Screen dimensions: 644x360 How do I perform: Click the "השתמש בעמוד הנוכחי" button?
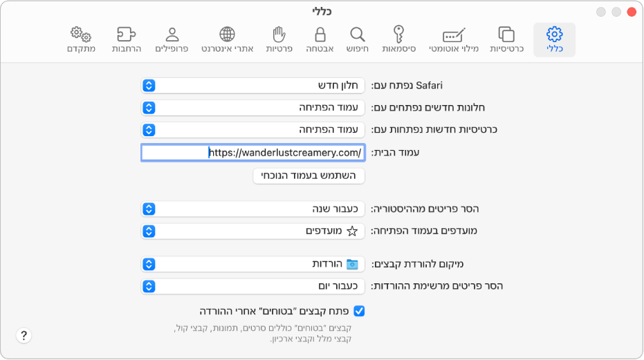coord(309,176)
